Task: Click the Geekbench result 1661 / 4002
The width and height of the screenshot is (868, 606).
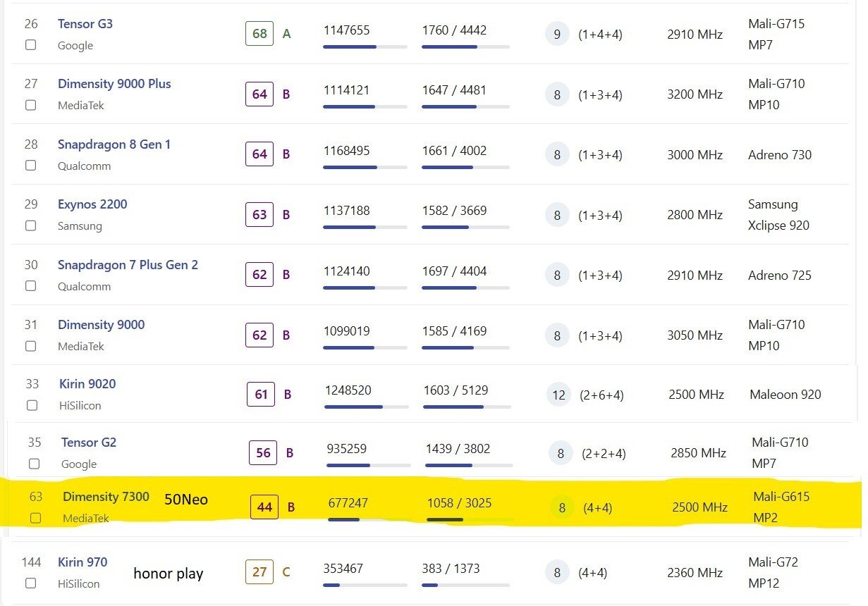Action: tap(455, 151)
